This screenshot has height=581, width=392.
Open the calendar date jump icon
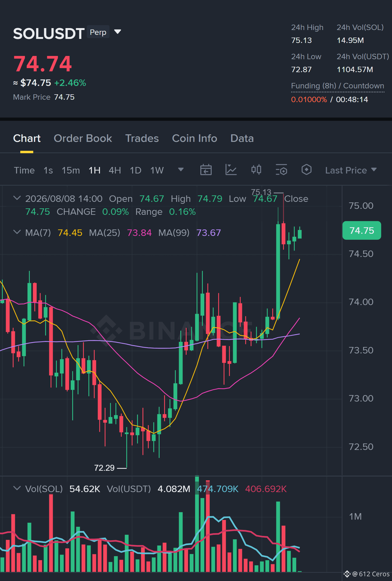[206, 170]
